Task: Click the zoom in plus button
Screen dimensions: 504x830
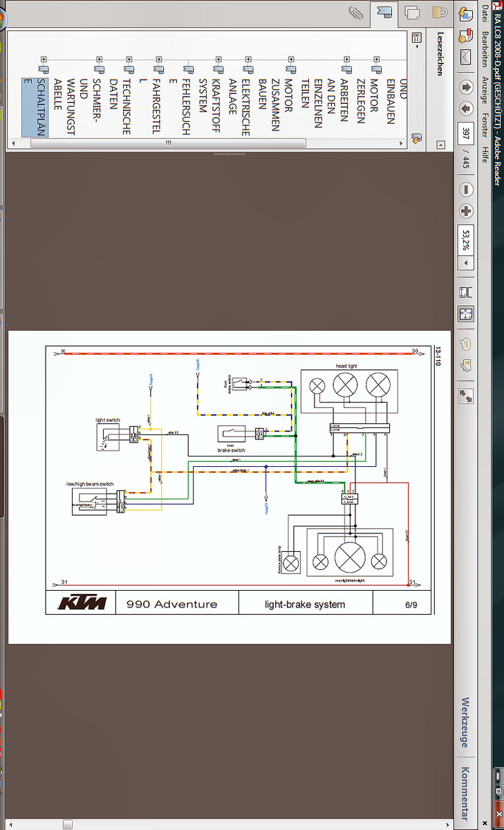Action: click(466, 211)
